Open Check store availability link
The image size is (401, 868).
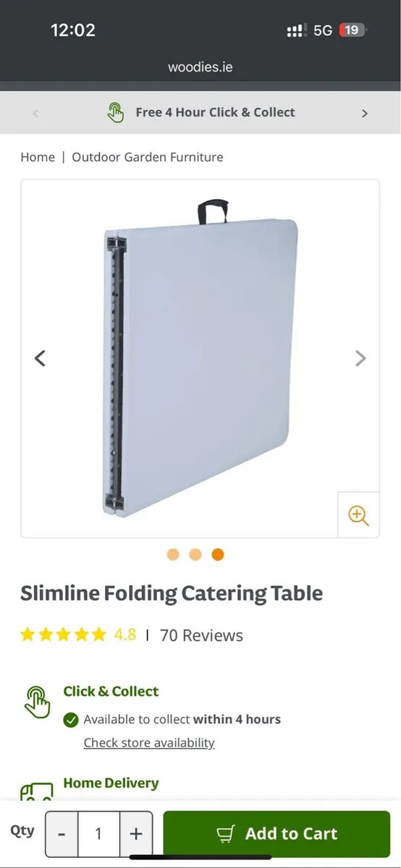(x=149, y=743)
